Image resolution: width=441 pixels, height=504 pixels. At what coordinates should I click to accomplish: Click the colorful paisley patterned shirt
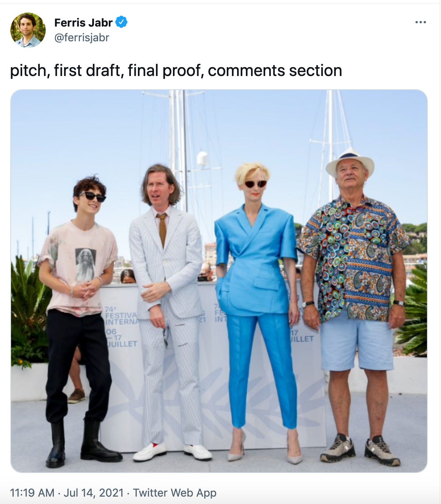pyautogui.click(x=353, y=258)
